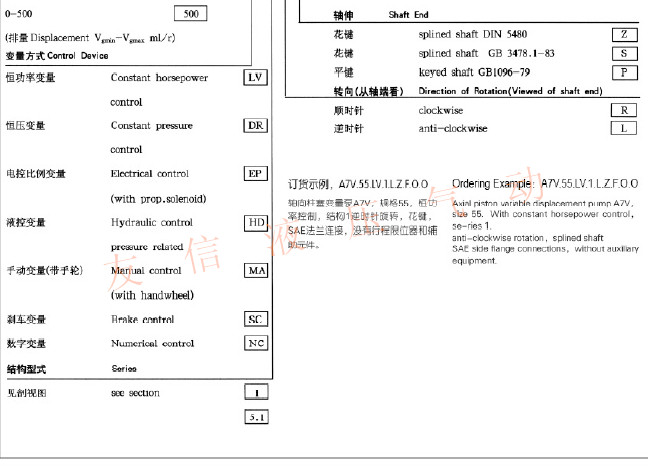Click 'keyed shaft GB1096-79'
The width and height of the screenshot is (648, 466).
474,72
